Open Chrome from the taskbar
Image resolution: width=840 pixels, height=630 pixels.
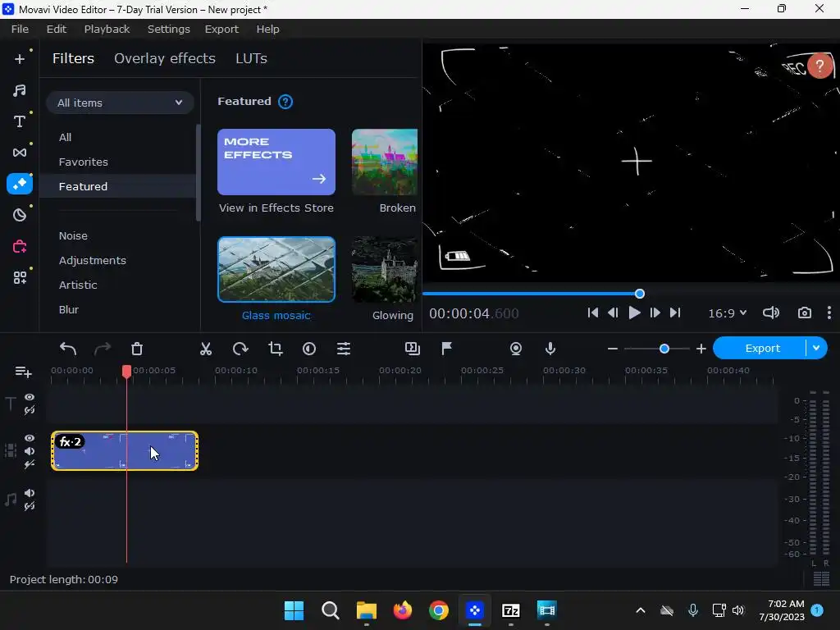pyautogui.click(x=438, y=610)
